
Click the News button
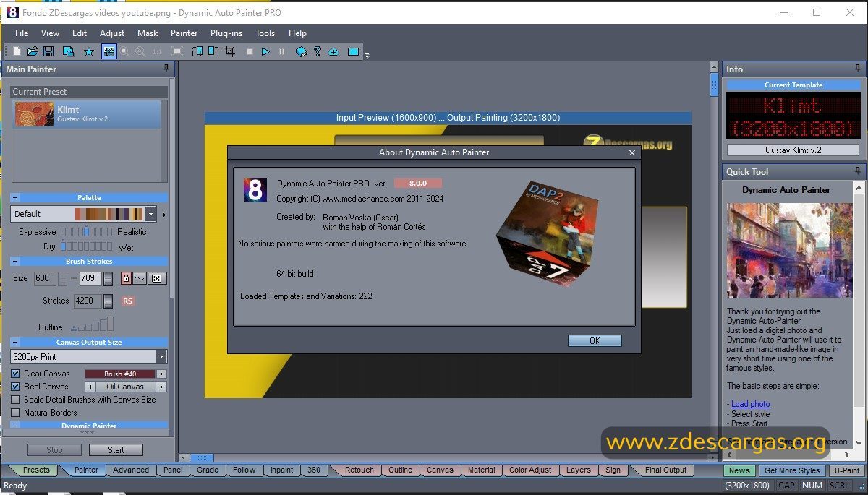pyautogui.click(x=739, y=470)
